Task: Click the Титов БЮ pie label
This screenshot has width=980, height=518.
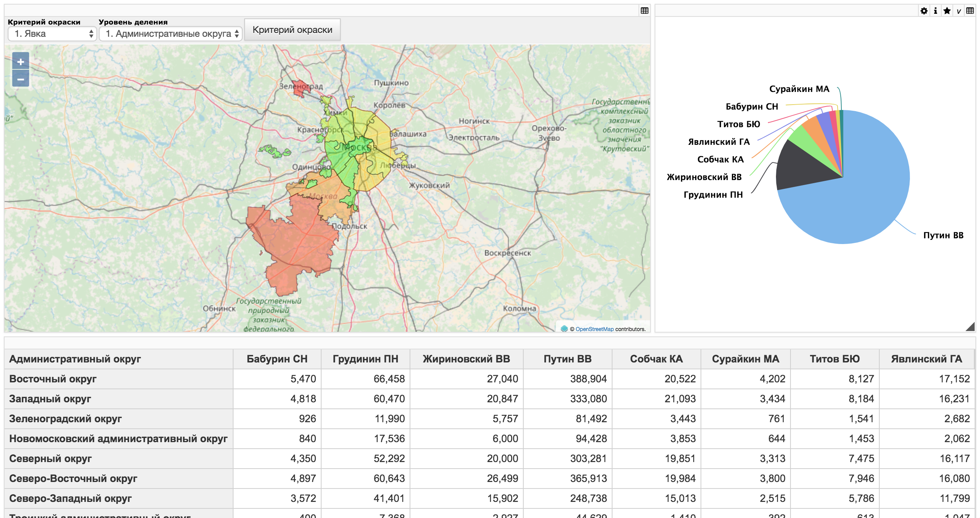Action: [x=739, y=124]
